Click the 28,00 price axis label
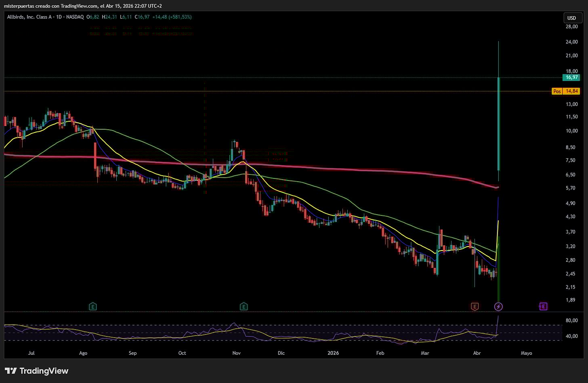 click(x=571, y=27)
